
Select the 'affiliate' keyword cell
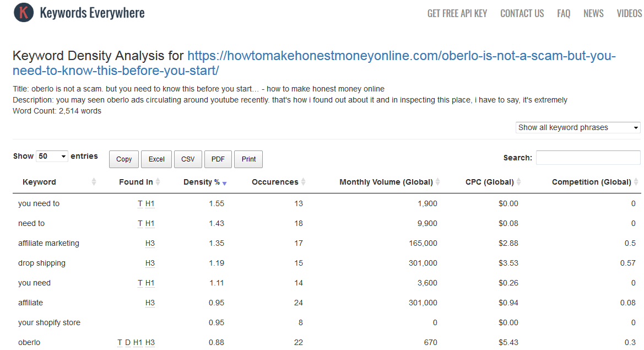30,303
